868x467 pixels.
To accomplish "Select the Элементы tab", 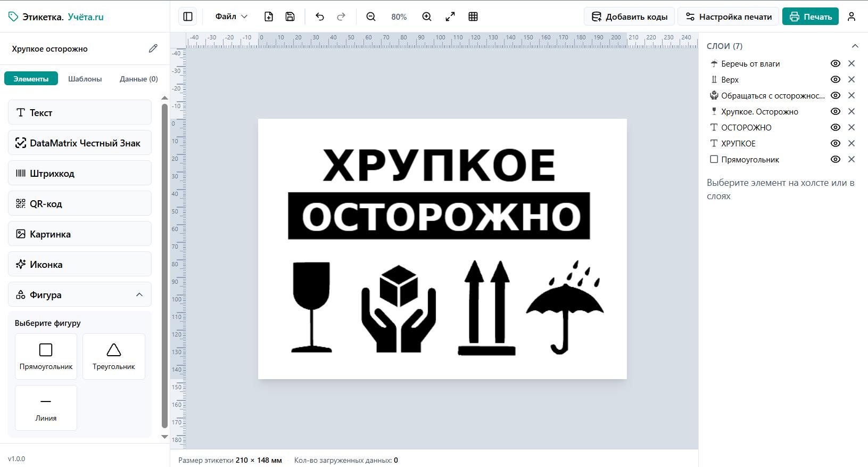I will coord(31,79).
